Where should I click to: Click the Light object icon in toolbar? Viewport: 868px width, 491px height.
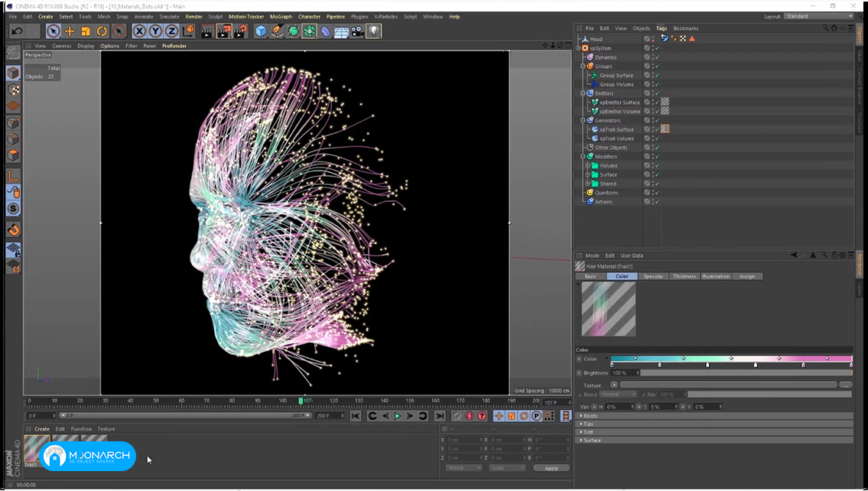(374, 31)
